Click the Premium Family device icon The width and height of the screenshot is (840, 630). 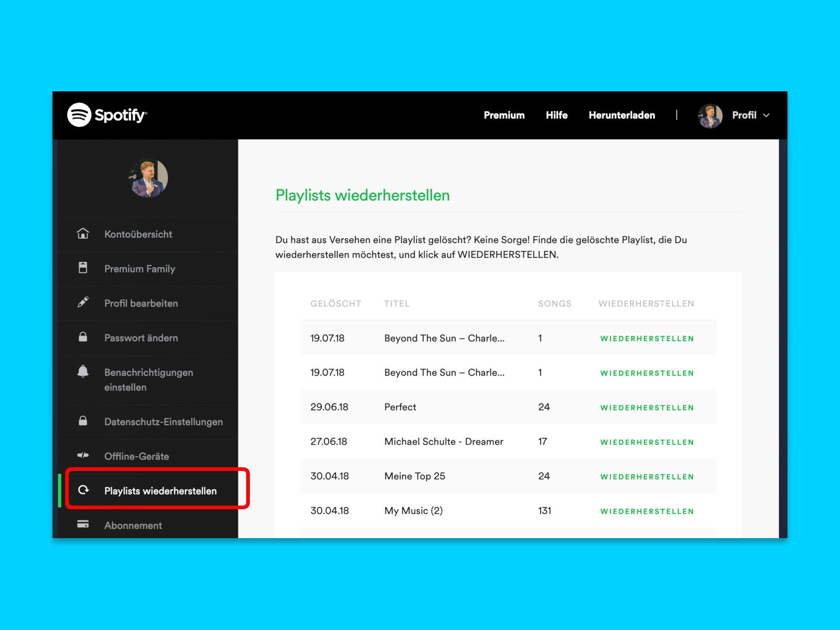click(x=83, y=268)
